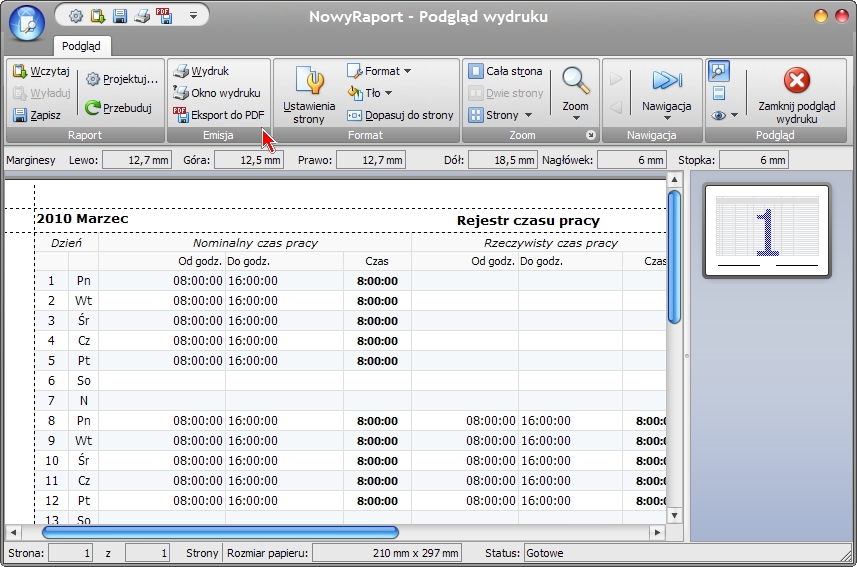
Task: Toggle the eye visibility options button
Action: [x=724, y=115]
